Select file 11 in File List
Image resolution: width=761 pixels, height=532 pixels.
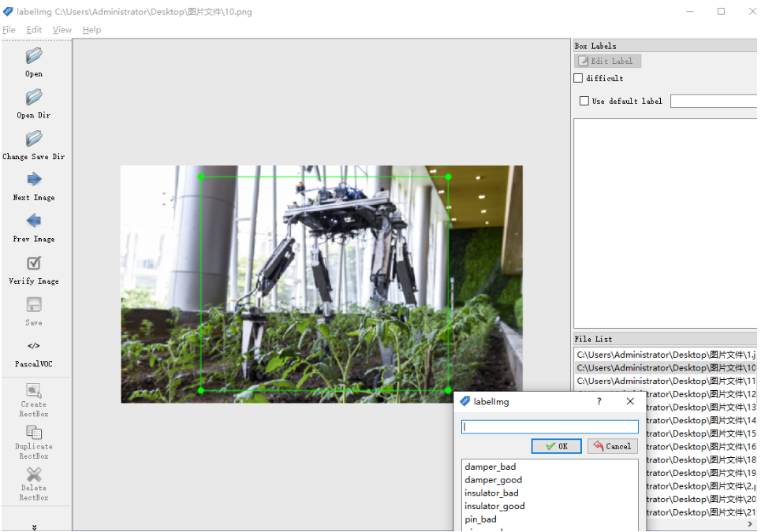(666, 381)
